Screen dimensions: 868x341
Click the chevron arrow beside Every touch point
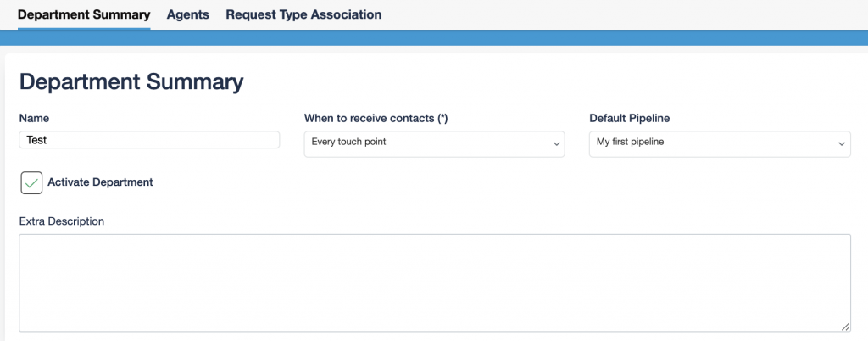click(x=557, y=144)
